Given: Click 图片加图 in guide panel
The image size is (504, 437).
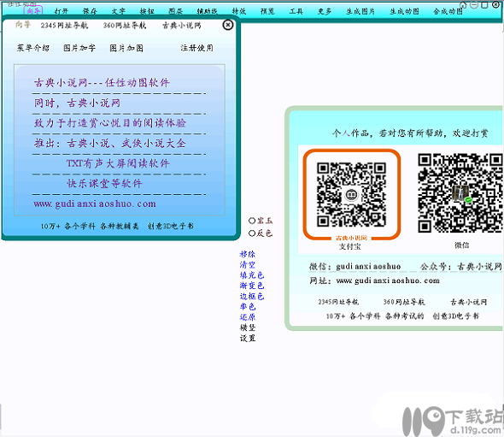Looking at the screenshot, I should (x=126, y=48).
